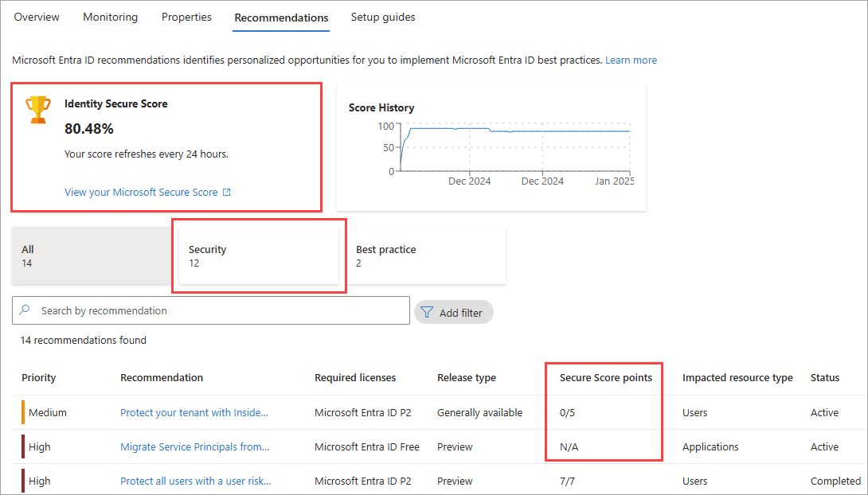Click the Search by recommendation field
Viewport: 868px width, 495px height.
215,310
